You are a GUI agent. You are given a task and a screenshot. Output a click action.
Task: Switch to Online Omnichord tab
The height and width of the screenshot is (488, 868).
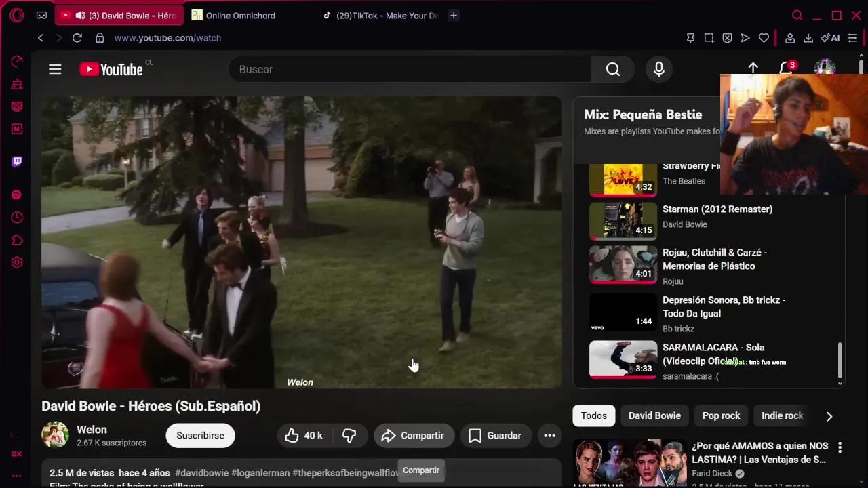pyautogui.click(x=241, y=15)
